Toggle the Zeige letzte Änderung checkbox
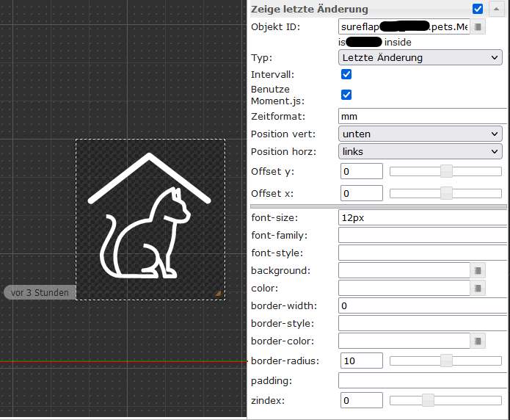Image resolution: width=510 pixels, height=420 pixels. point(478,10)
